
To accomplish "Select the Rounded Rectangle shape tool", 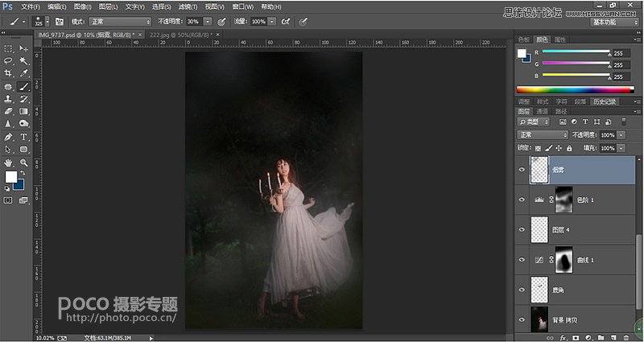I will click(24, 150).
